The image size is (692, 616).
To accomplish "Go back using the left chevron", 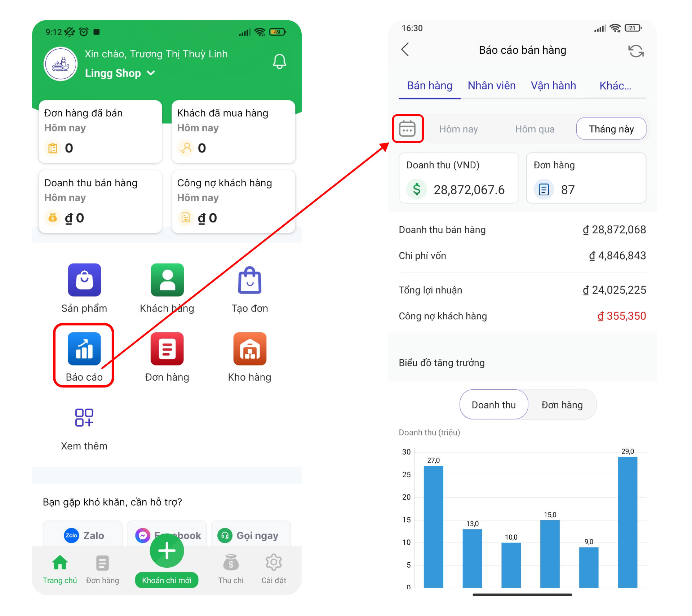I will 405,50.
